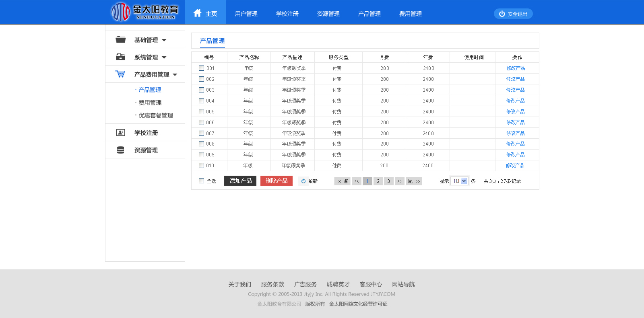
Task: Click the Sunducation logo
Action: pos(144,12)
